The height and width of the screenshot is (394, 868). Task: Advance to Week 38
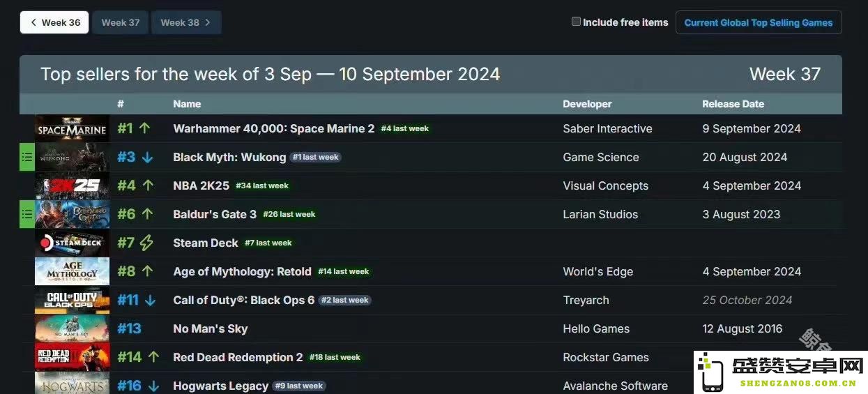coord(186,22)
